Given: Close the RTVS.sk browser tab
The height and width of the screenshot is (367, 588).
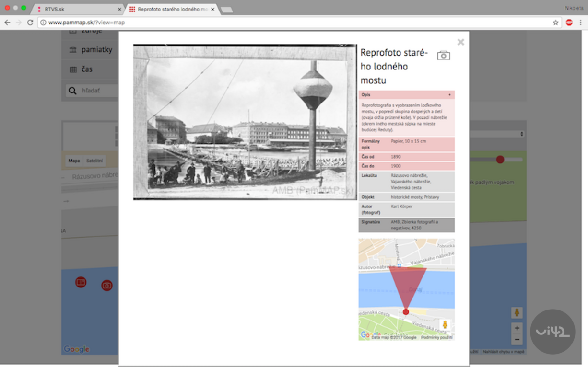Looking at the screenshot, I should click(119, 9).
